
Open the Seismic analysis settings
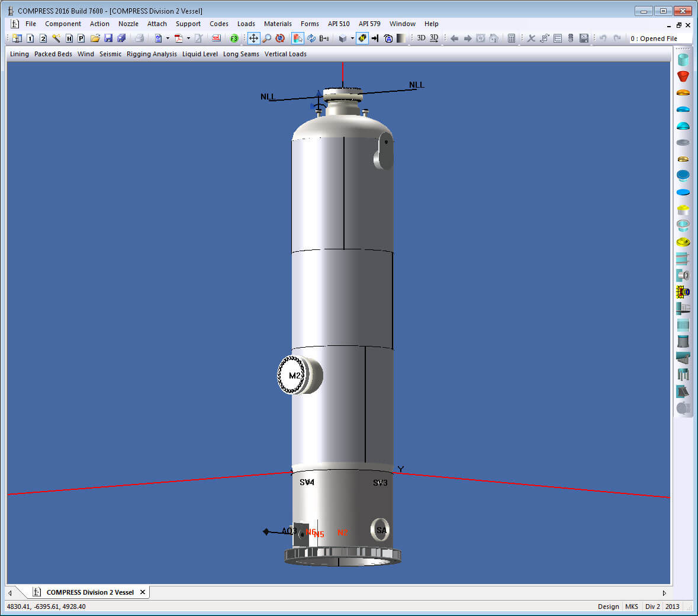point(110,54)
